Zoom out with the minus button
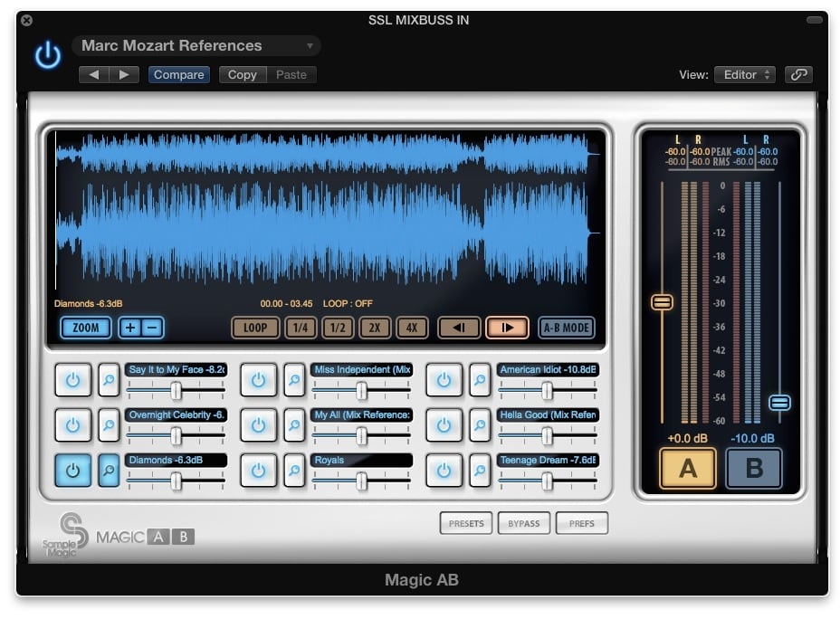Screen dimensions: 840x619 click(153, 328)
